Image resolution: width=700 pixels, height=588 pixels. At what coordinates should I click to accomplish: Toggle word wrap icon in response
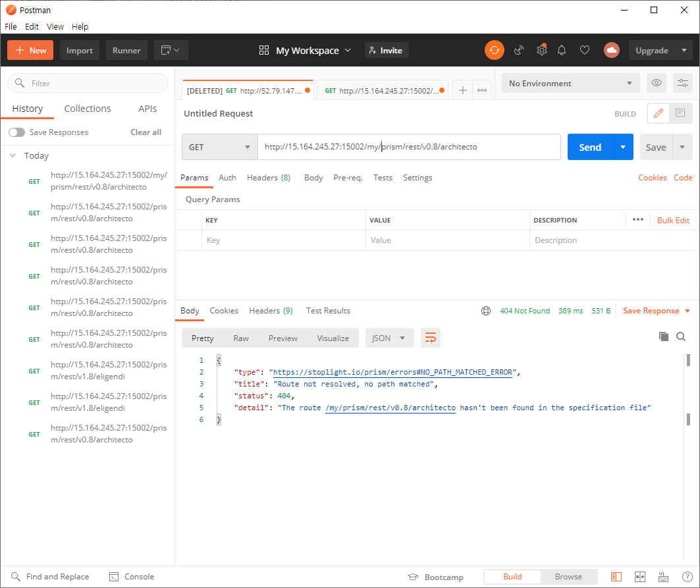click(431, 338)
